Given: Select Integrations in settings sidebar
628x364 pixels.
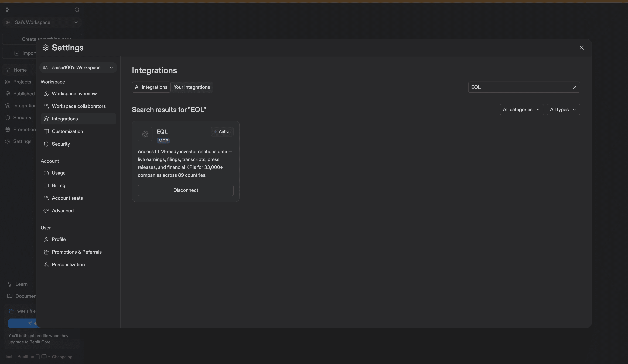Looking at the screenshot, I should coord(78,119).
